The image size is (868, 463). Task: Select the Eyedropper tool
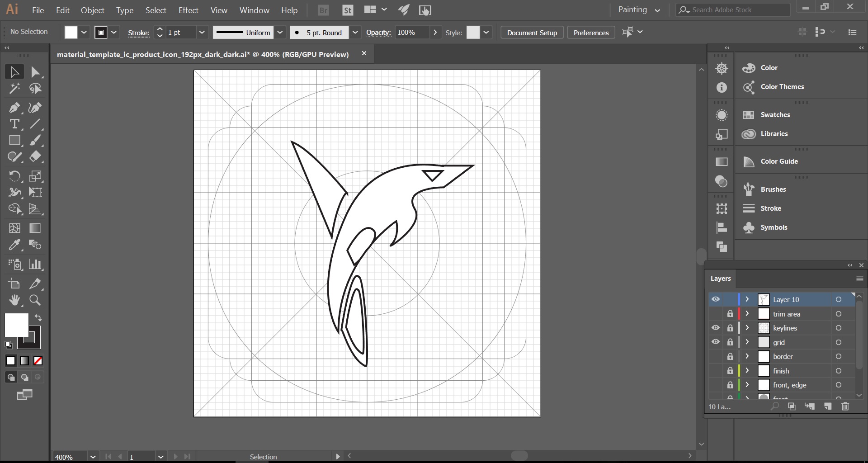[x=14, y=245]
